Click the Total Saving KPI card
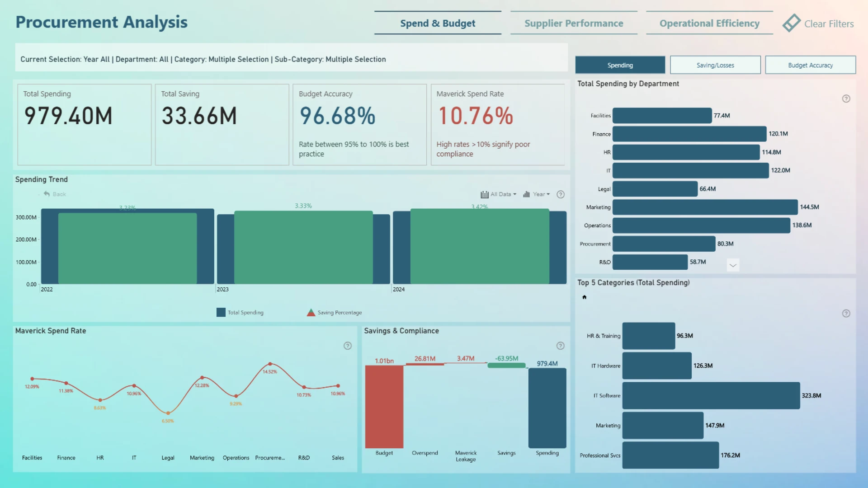868x488 pixels. (222, 125)
